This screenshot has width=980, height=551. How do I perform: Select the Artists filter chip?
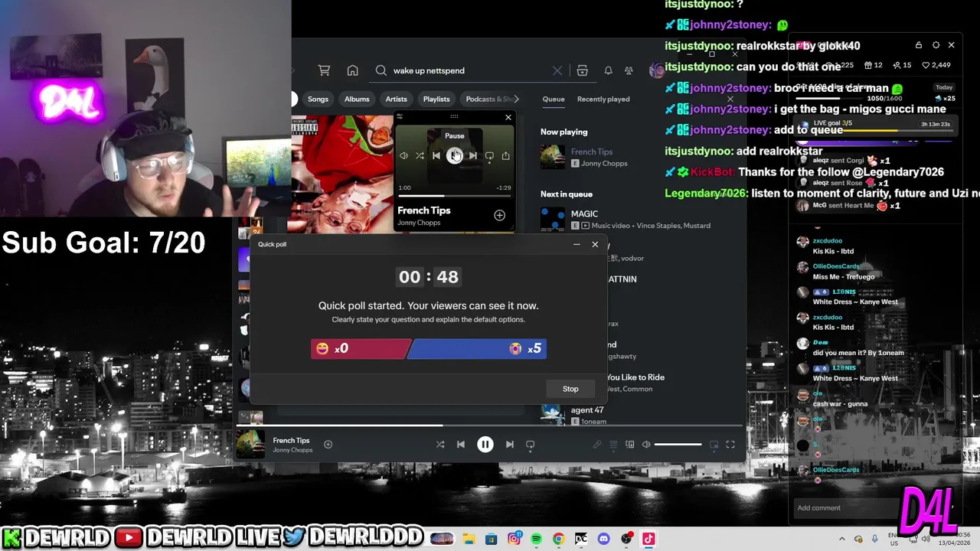pos(396,99)
